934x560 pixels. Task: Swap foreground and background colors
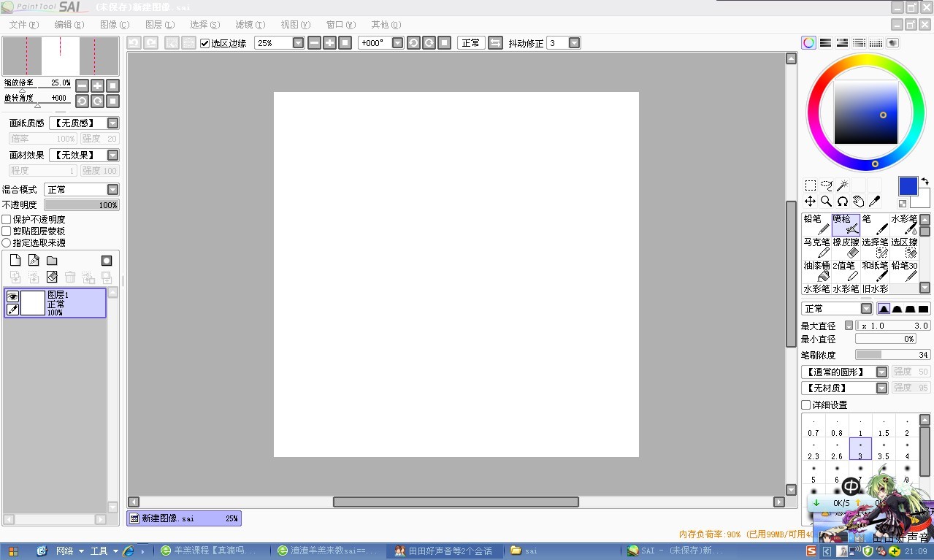925,181
